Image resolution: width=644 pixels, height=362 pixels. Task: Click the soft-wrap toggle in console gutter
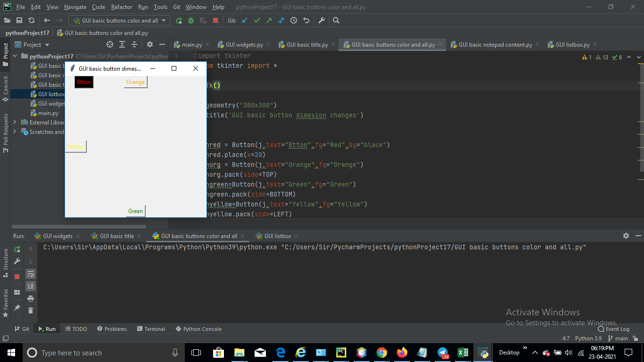point(31,273)
